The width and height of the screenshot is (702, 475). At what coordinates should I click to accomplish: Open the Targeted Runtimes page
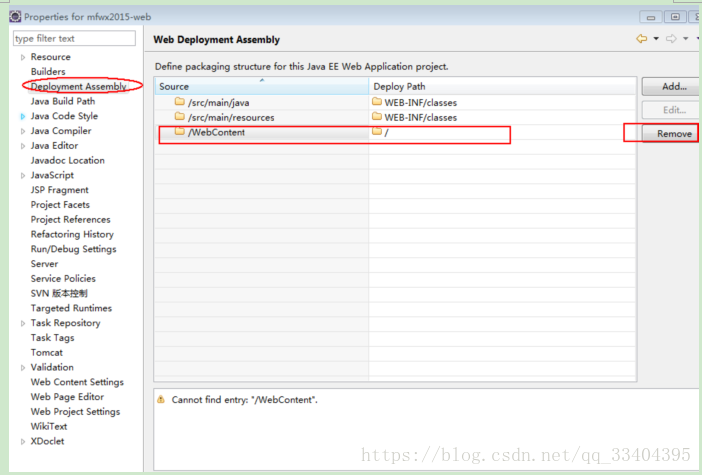click(x=71, y=308)
